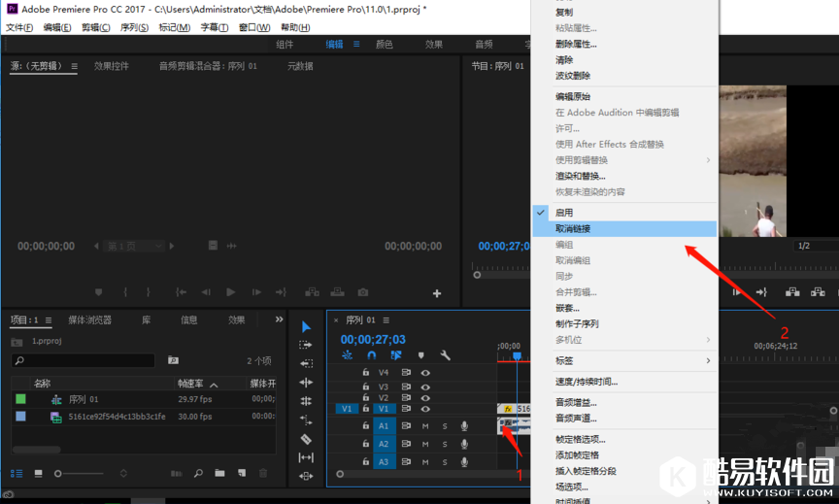Image resolution: width=839 pixels, height=504 pixels.
Task: Select the Slip tool
Action: point(306,457)
